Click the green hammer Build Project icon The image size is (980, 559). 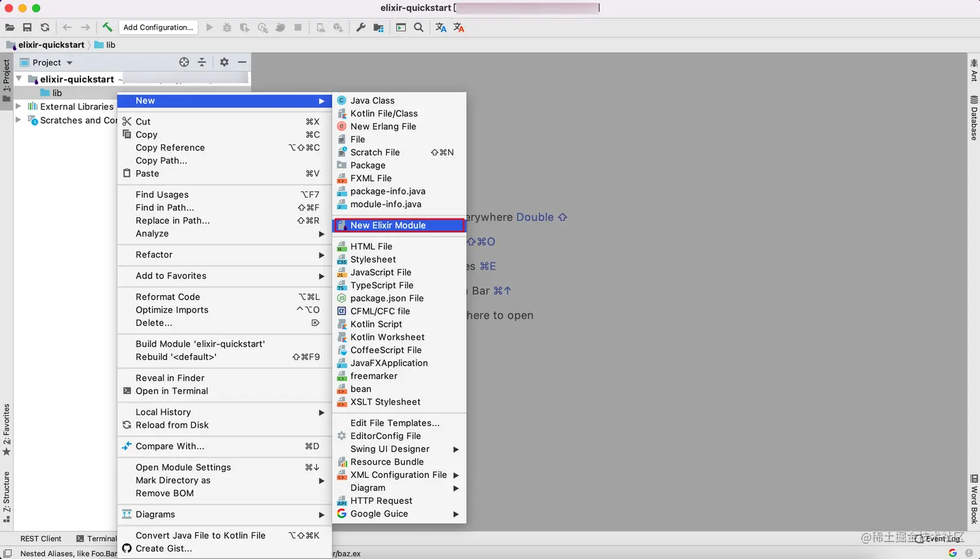point(107,27)
